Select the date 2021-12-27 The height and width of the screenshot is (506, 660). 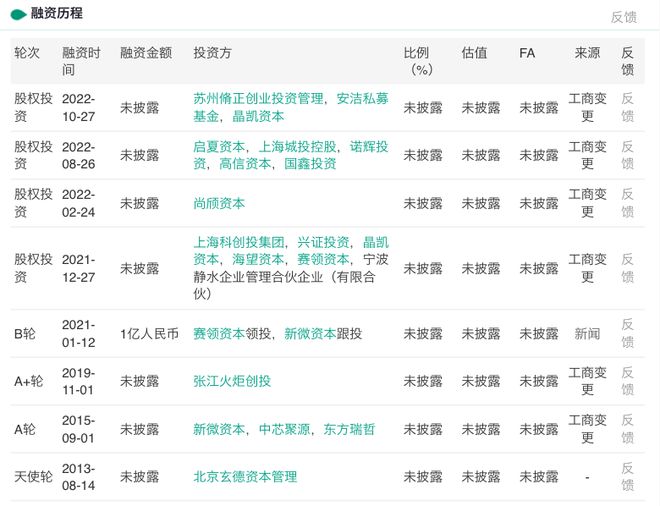point(79,269)
